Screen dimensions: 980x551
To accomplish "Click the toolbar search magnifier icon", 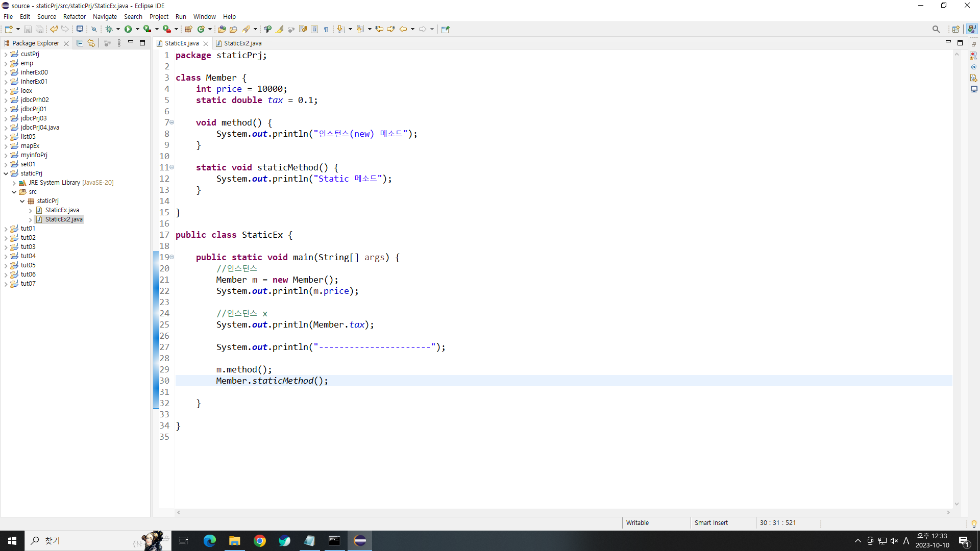I will click(x=936, y=29).
